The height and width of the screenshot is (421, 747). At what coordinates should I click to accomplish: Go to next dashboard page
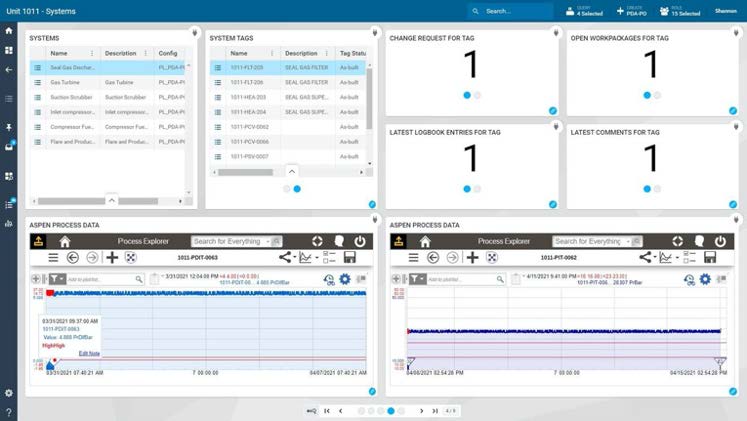pos(422,411)
